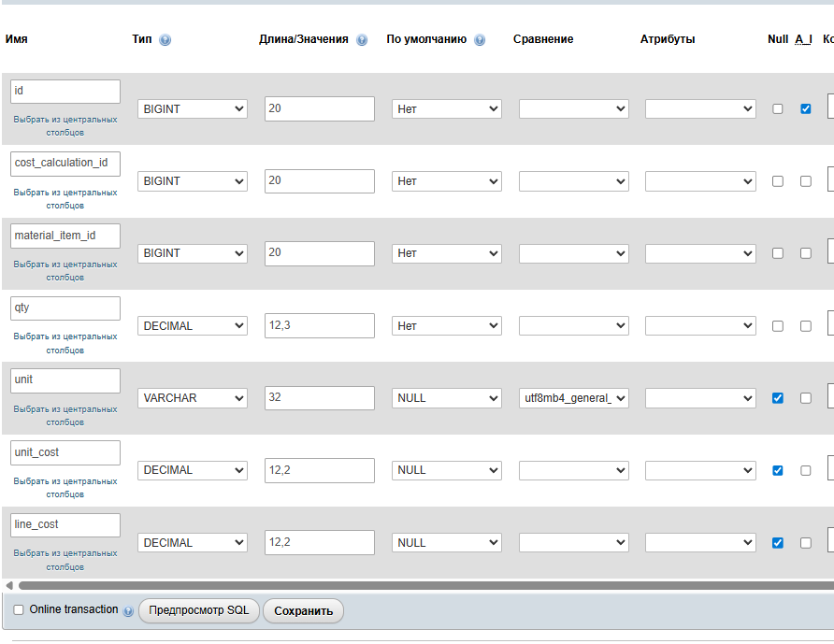Enable the Online transaction checkbox
This screenshot has height=644, width=834.
19,610
